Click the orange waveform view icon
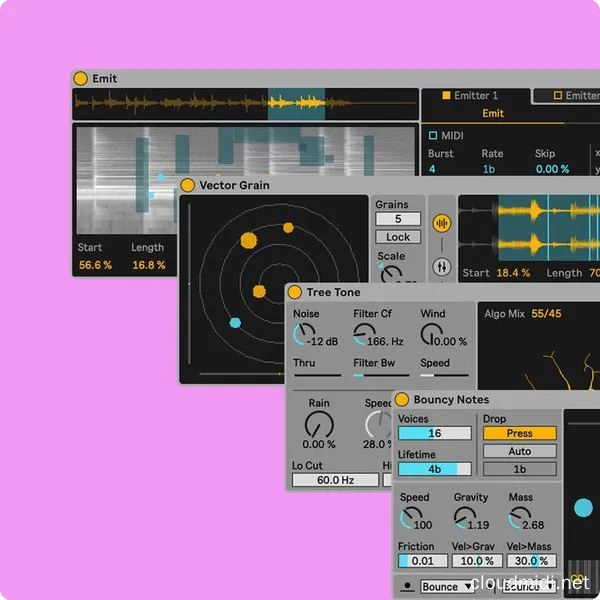 [441, 223]
